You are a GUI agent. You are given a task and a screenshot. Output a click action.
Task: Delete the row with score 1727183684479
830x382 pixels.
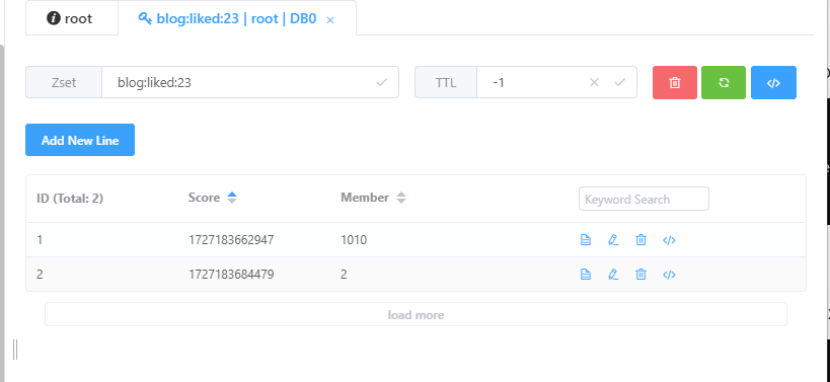[x=640, y=275]
